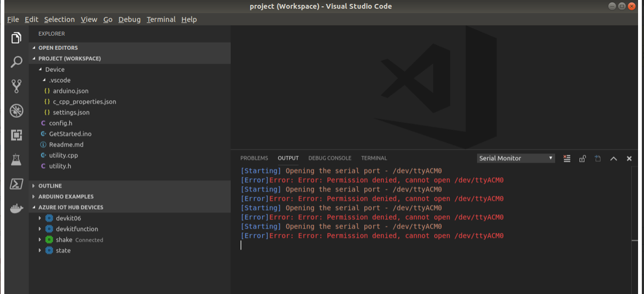Click the devkitfunction device chip icon

49,229
